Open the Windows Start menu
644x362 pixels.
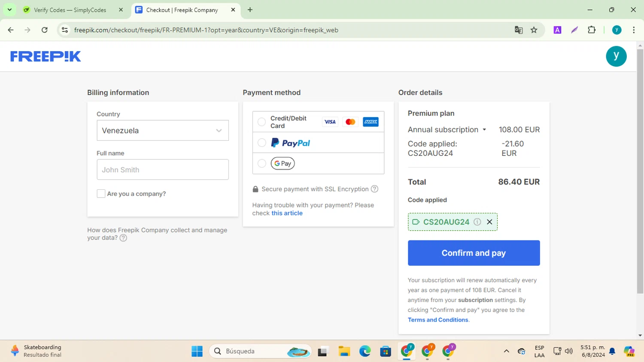coord(197,351)
